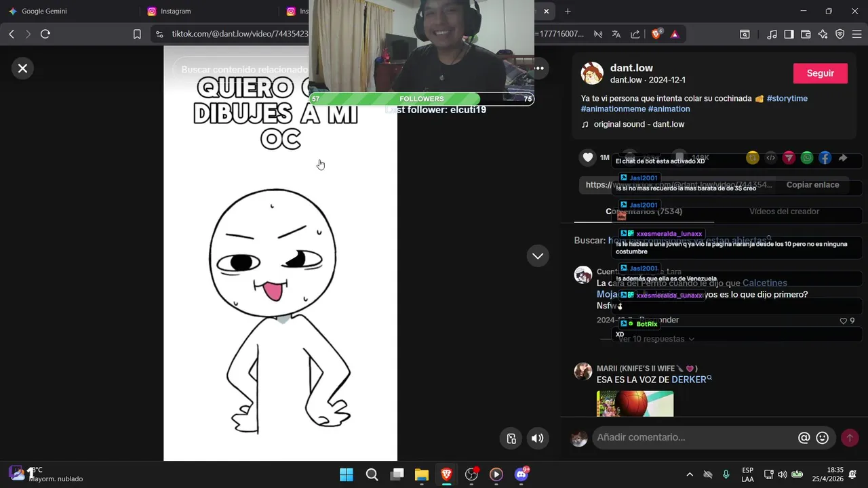Open more share options arrow
Viewport: 868px width, 488px height.
843,158
